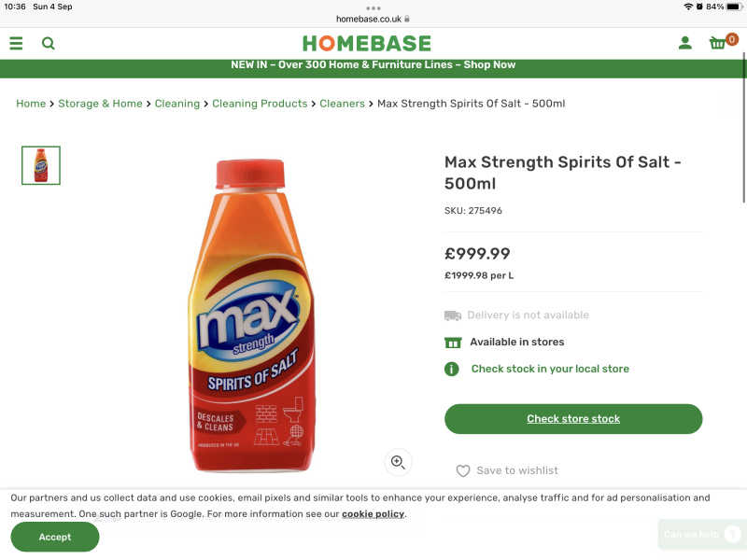
Task: Go to Cleaners breadcrumb
Action: click(342, 104)
